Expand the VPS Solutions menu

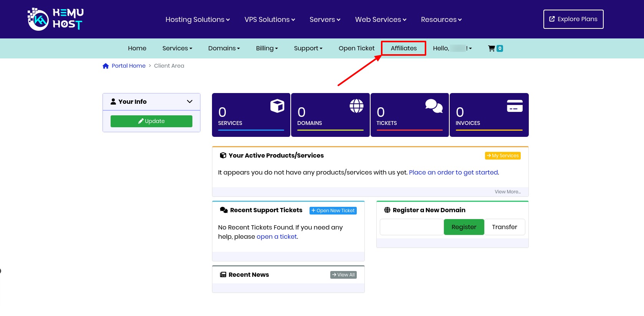(x=270, y=20)
